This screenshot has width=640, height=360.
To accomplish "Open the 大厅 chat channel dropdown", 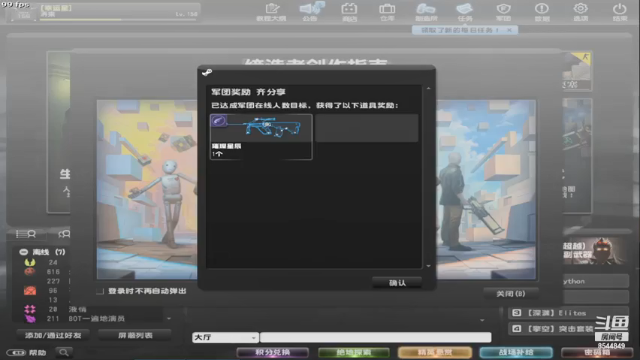I will point(225,338).
